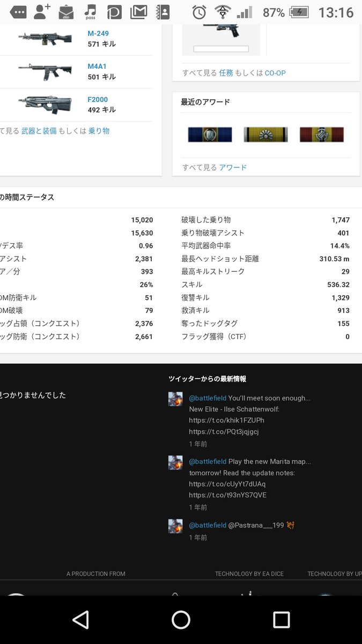This screenshot has height=644, width=362.
Task: Tap the battery status icon
Action: point(300,12)
